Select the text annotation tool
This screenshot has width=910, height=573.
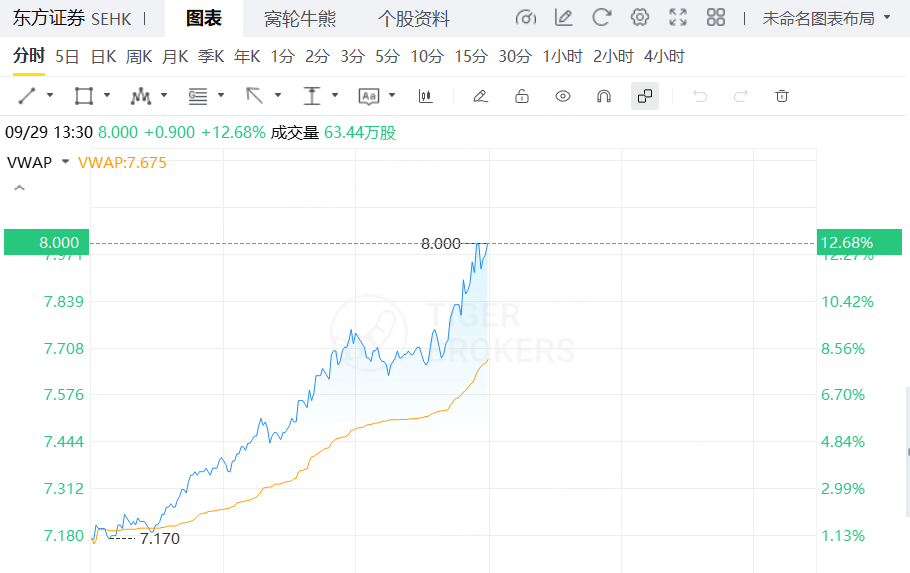[x=369, y=96]
